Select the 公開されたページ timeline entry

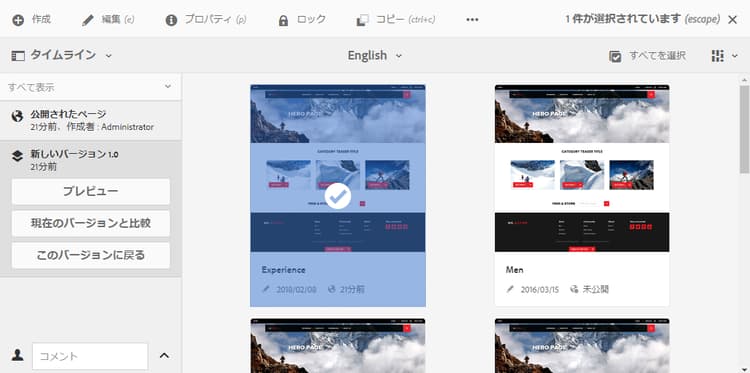tap(90, 121)
